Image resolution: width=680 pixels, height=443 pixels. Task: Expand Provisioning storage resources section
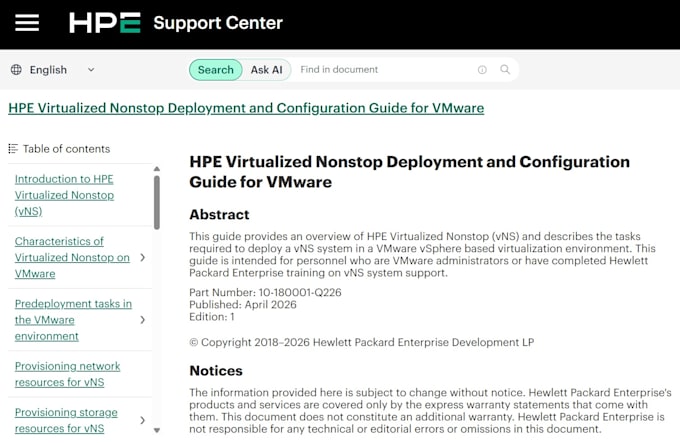pos(143,420)
